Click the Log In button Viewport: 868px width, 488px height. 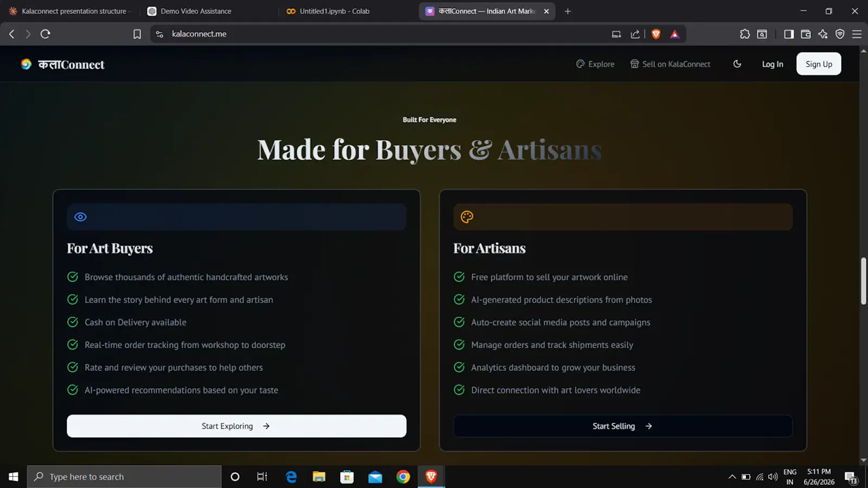click(x=773, y=64)
